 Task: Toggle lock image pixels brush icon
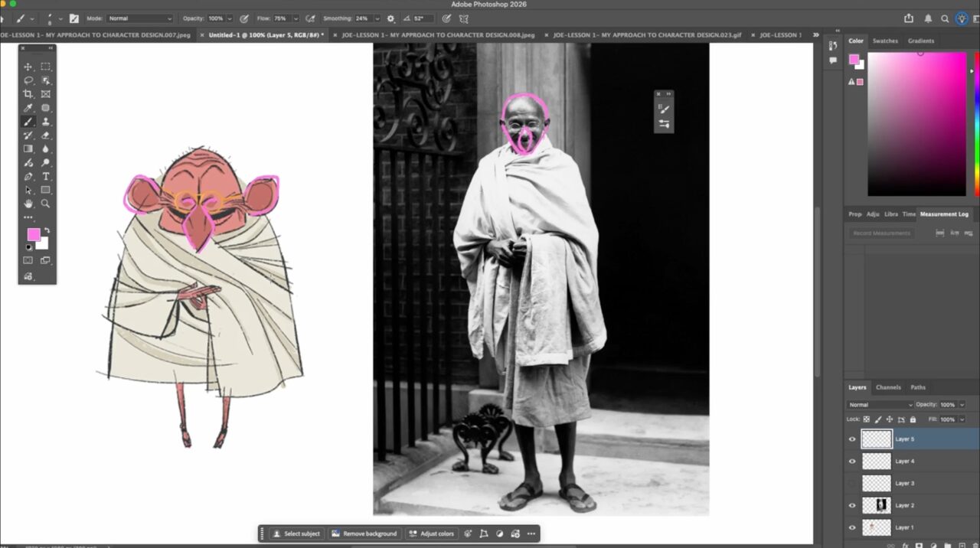878,419
